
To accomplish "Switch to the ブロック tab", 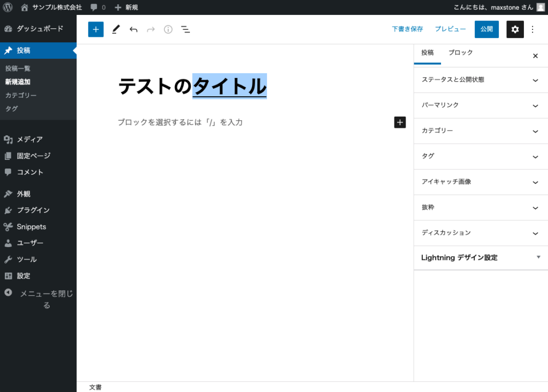I will (460, 53).
